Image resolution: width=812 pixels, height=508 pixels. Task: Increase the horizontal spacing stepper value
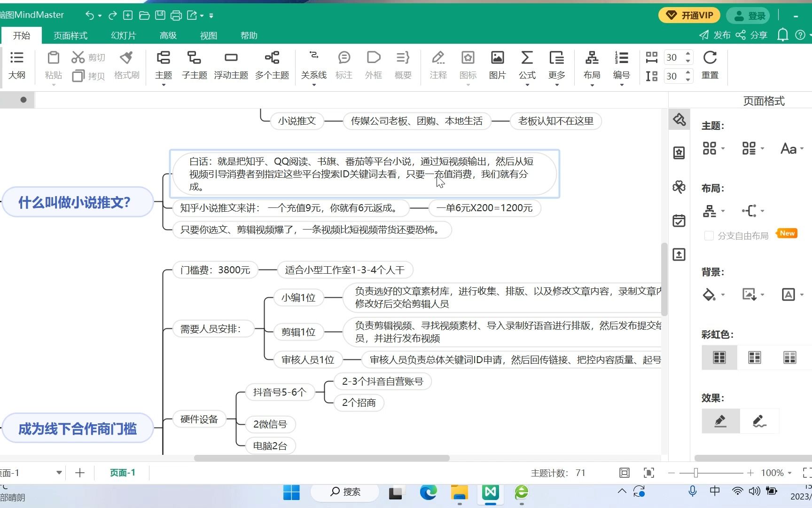pyautogui.click(x=688, y=54)
